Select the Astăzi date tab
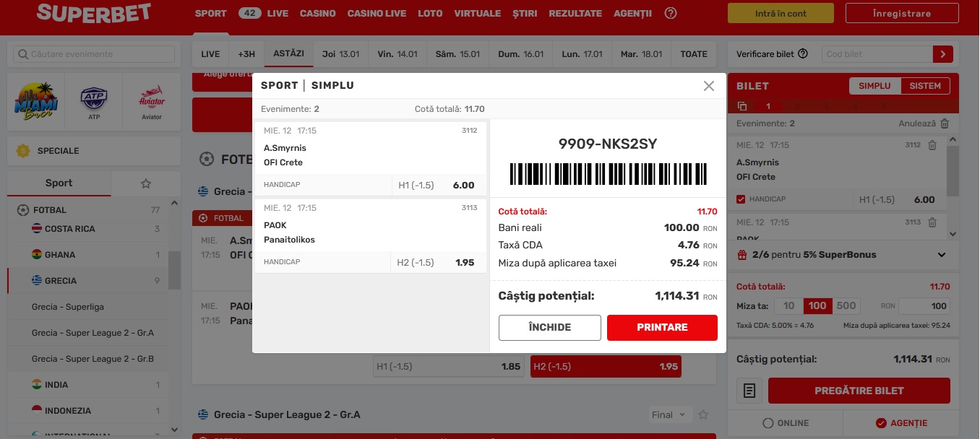This screenshot has width=980, height=439. 289,54
